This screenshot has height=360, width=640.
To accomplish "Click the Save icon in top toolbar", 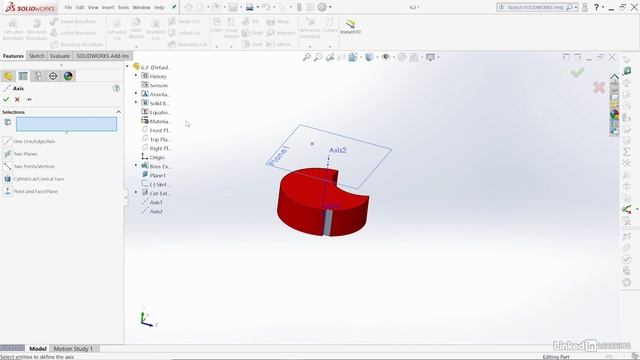I will [233, 7].
